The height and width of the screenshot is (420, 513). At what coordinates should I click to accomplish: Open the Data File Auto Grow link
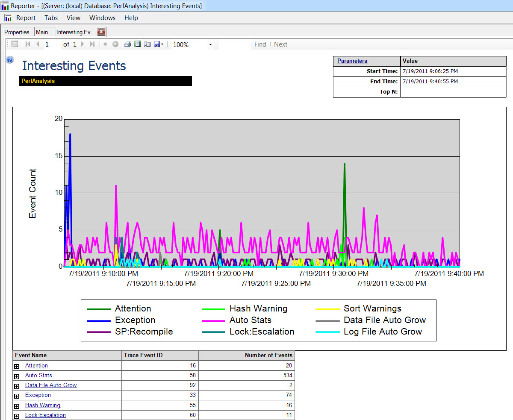click(51, 385)
